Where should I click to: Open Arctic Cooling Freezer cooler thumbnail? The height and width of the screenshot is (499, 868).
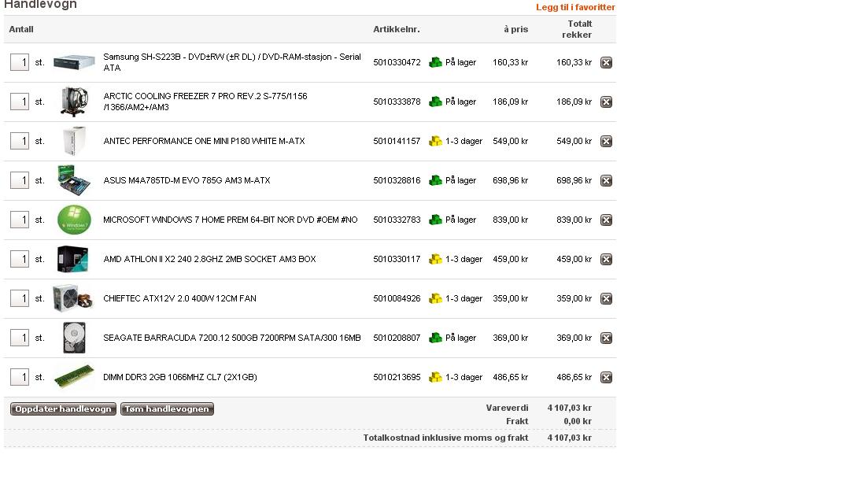point(74,102)
